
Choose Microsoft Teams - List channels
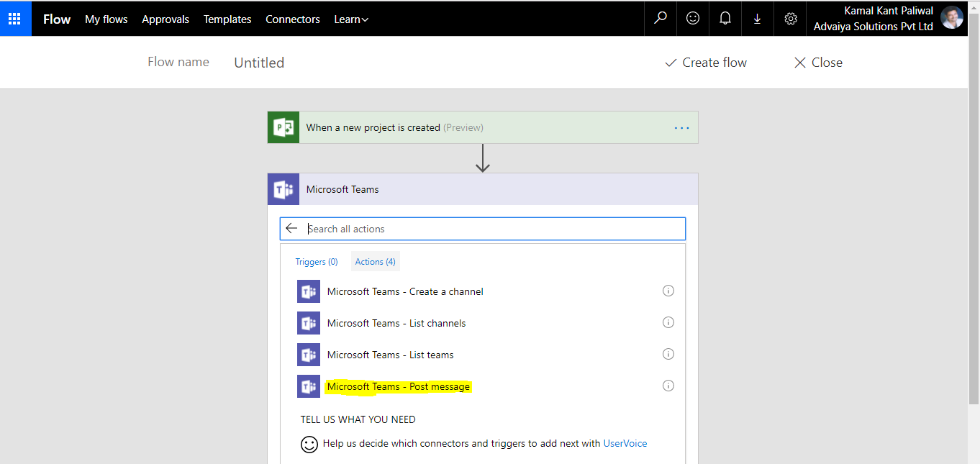(396, 323)
